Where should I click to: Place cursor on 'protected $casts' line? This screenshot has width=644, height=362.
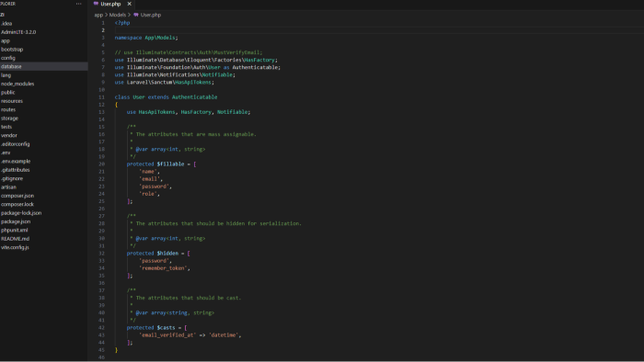[157, 328]
